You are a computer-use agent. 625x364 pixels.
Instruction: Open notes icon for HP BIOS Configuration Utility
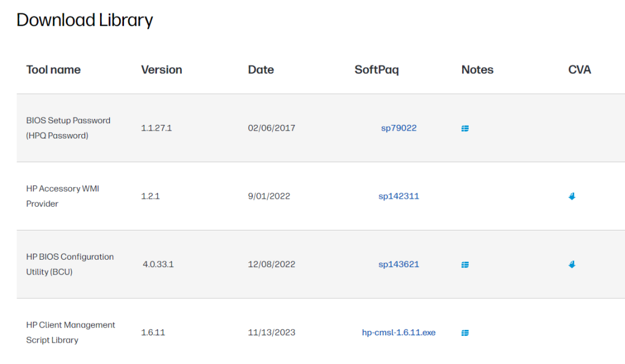pyautogui.click(x=464, y=265)
